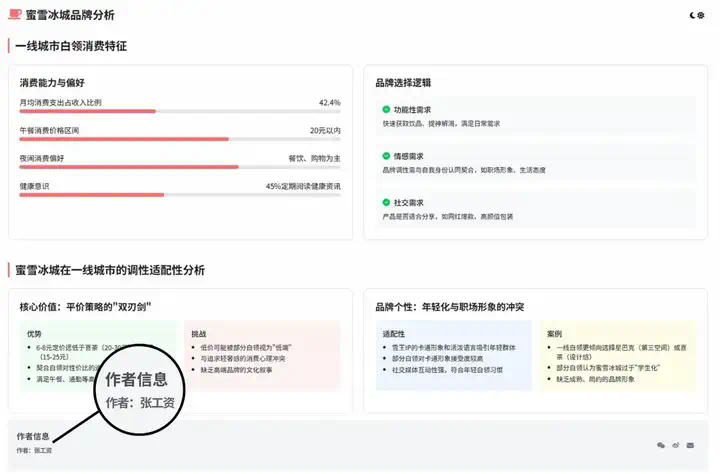Click the footer text 作者:张工资
The height and width of the screenshot is (474, 720).
coord(34,451)
